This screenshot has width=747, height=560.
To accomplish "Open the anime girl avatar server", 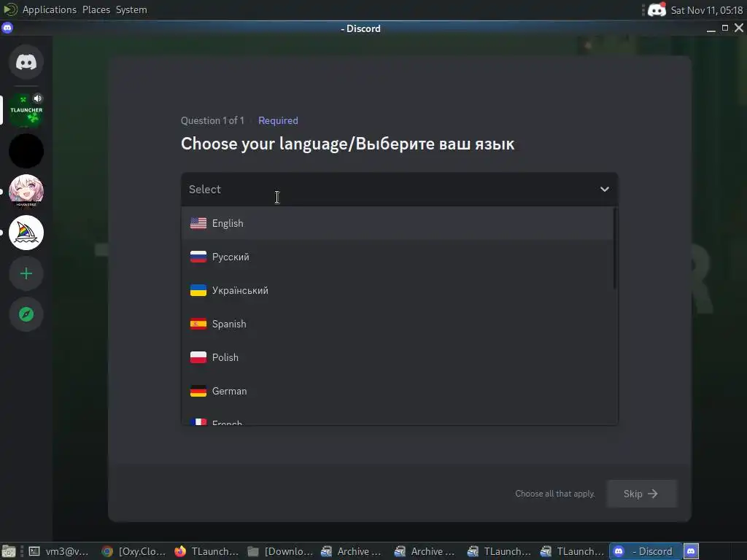I will pyautogui.click(x=26, y=192).
